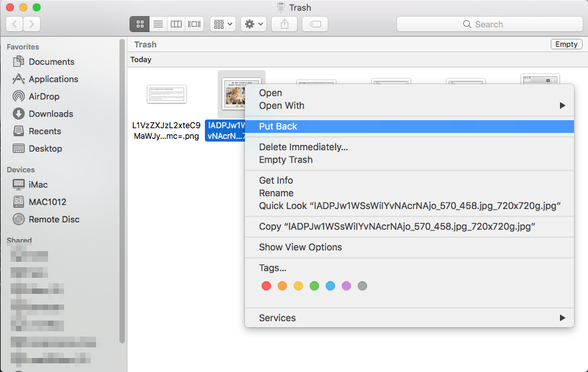The height and width of the screenshot is (372, 588).
Task: Go to Downloads folder in sidebar
Action: pyautogui.click(x=51, y=114)
